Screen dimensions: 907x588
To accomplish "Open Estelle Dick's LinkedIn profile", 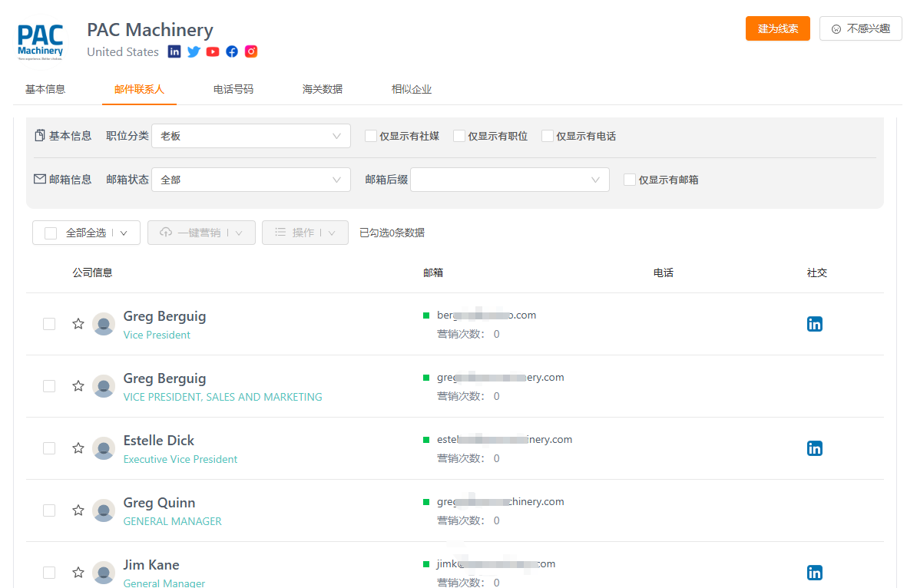I will [x=814, y=448].
